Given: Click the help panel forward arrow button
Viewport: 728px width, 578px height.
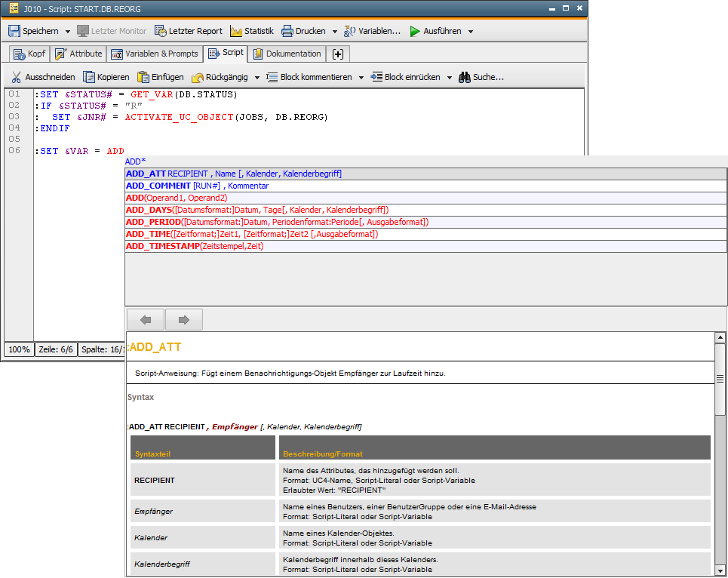Looking at the screenshot, I should coord(183,320).
